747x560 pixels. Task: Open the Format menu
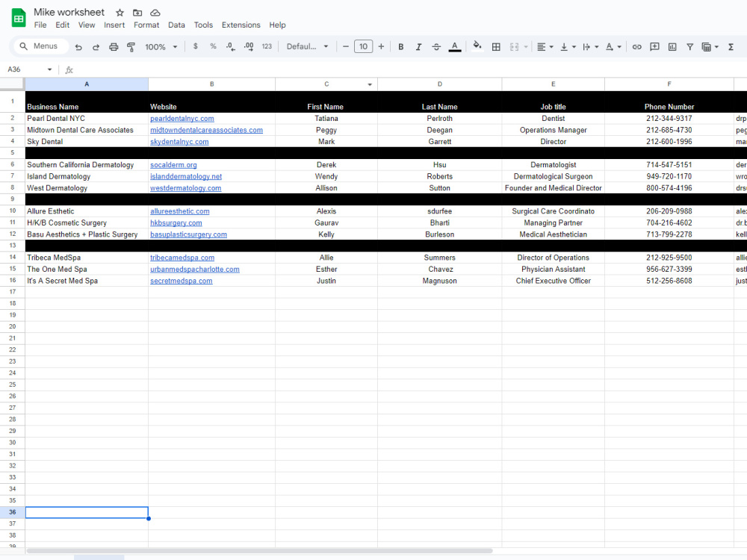146,25
